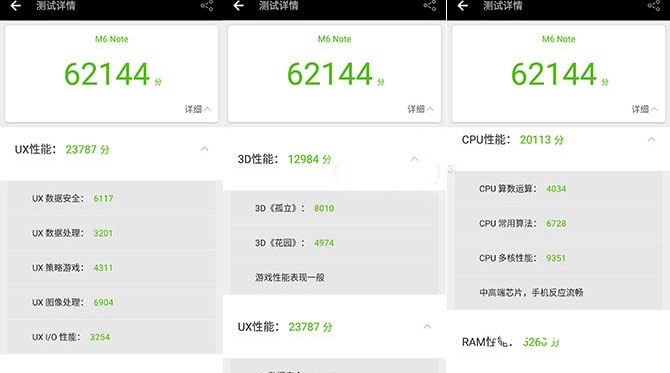Select UX 数据安全 6117 row

click(x=112, y=198)
